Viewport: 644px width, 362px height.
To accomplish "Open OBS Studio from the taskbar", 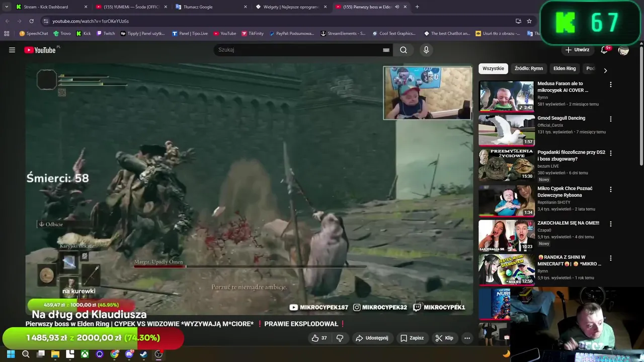I will point(158,354).
